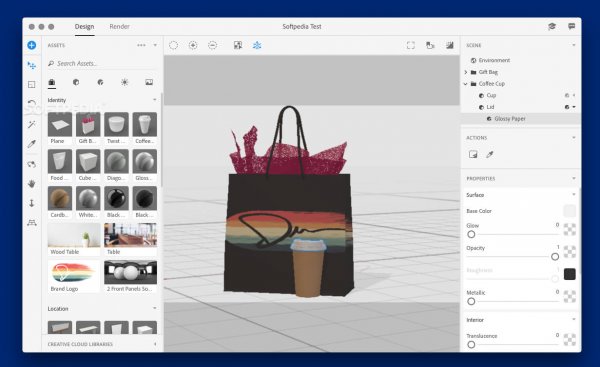Select the Plane model thumbnail
Screen dimensions: 600x367
[60, 124]
